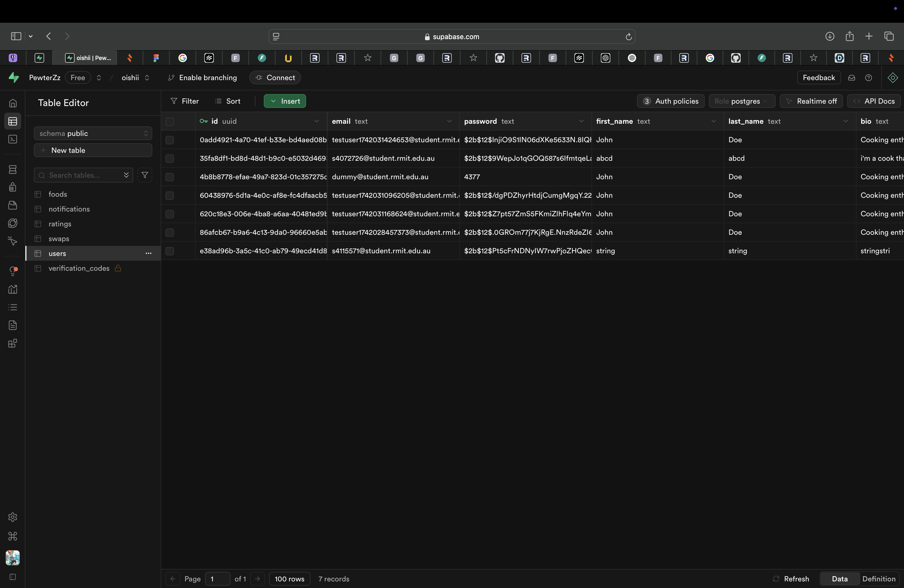Toggle the select-all rows header checkbox
Screen dimensions: 904x588
tap(170, 122)
